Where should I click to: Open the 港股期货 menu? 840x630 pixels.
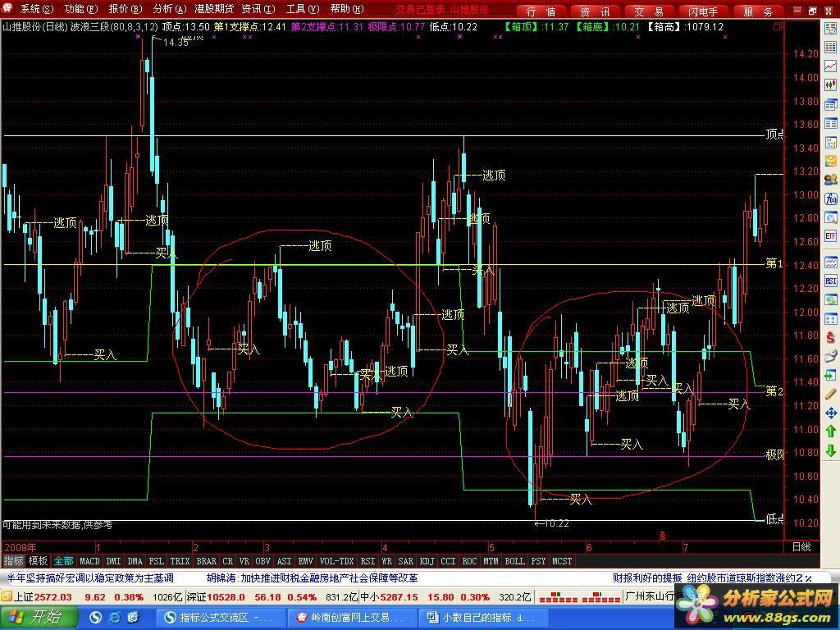click(214, 8)
